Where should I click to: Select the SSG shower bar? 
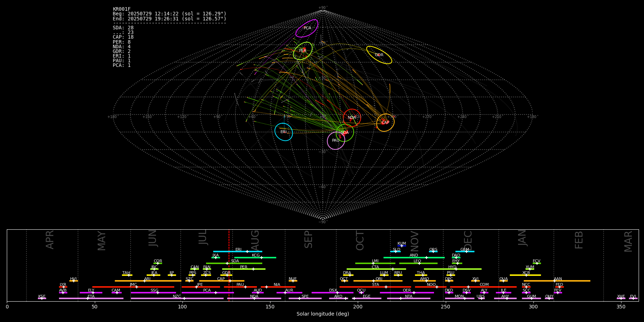click(153, 293)
